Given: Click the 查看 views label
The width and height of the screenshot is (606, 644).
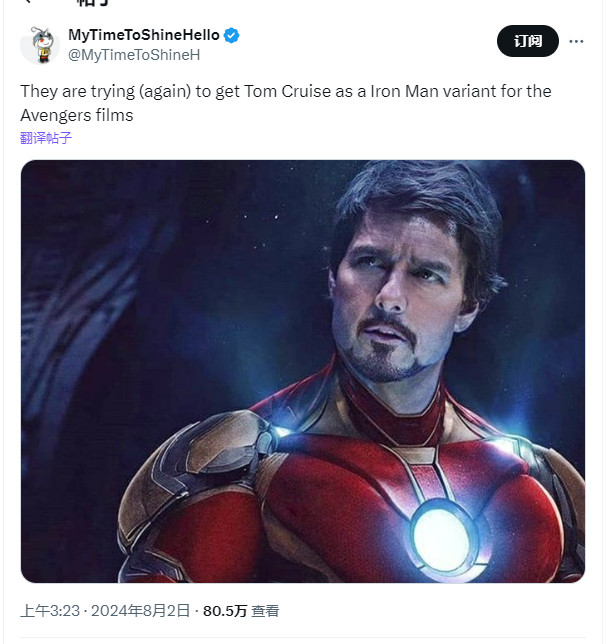Looking at the screenshot, I should point(265,610).
